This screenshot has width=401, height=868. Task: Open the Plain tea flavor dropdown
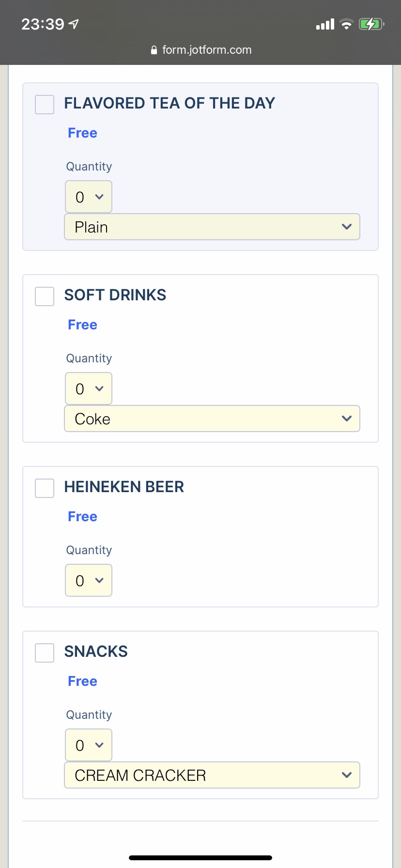pyautogui.click(x=212, y=227)
